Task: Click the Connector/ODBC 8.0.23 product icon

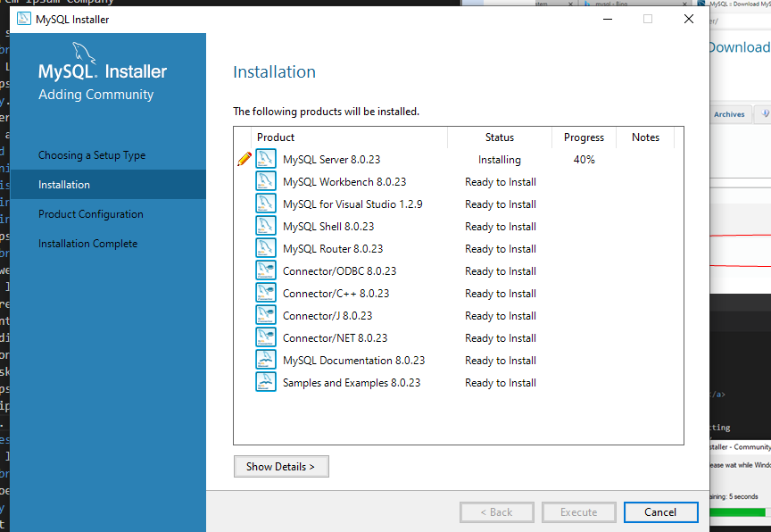Action: (x=266, y=271)
